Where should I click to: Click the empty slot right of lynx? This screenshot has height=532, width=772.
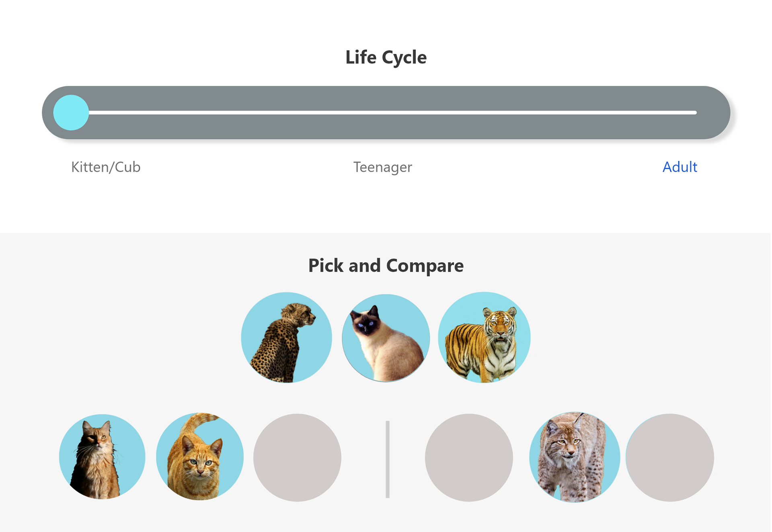point(670,458)
